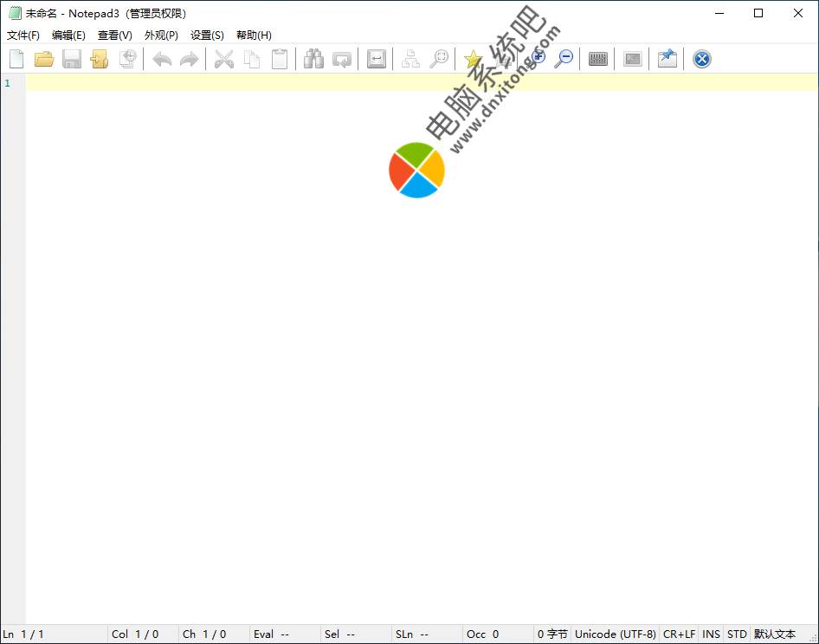The width and height of the screenshot is (819, 644).
Task: Click the Ch 1 / 0 status field
Action: (215, 634)
